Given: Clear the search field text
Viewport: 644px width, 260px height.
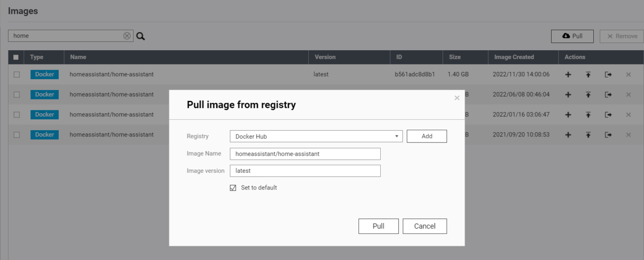Looking at the screenshot, I should [127, 36].
